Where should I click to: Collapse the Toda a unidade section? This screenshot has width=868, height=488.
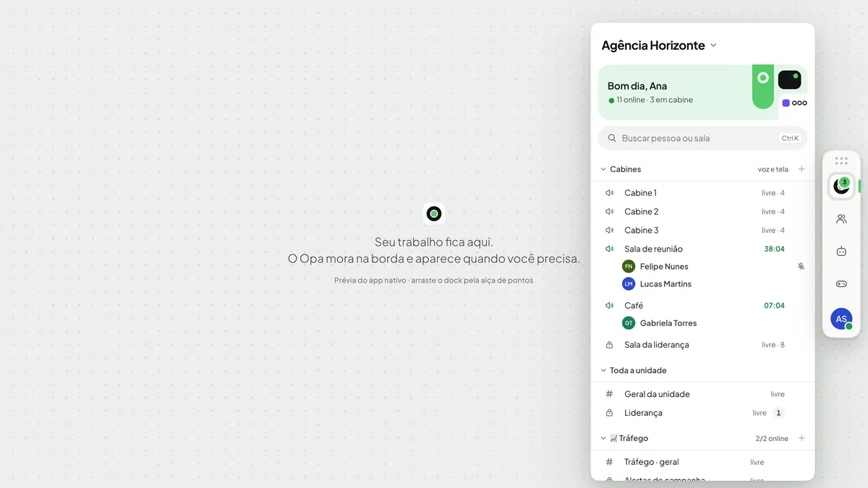tap(634, 370)
